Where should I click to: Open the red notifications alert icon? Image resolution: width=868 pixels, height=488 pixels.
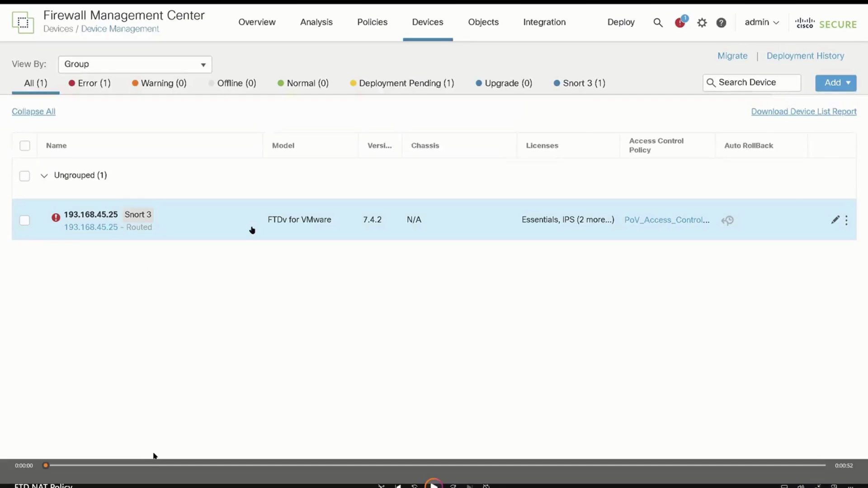click(680, 22)
